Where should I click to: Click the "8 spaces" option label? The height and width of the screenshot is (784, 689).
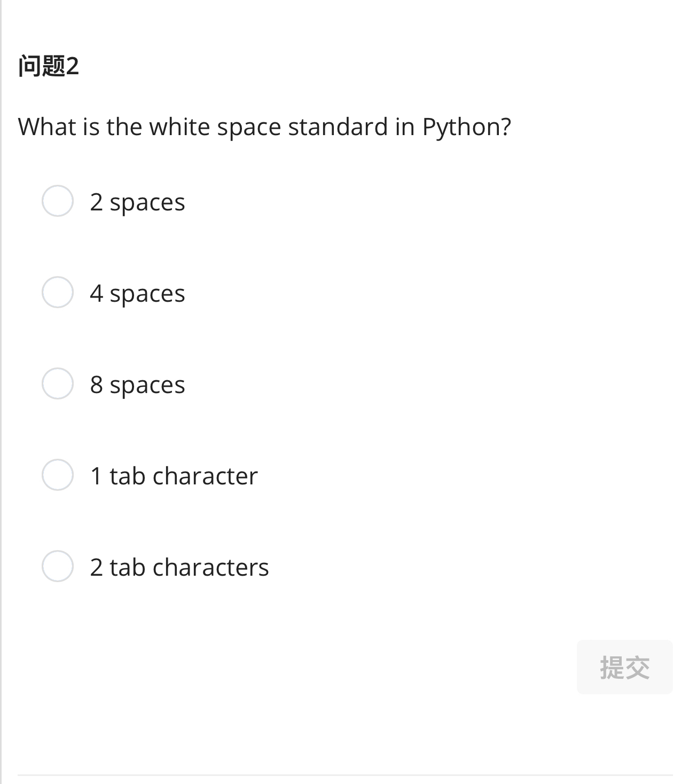[137, 385]
